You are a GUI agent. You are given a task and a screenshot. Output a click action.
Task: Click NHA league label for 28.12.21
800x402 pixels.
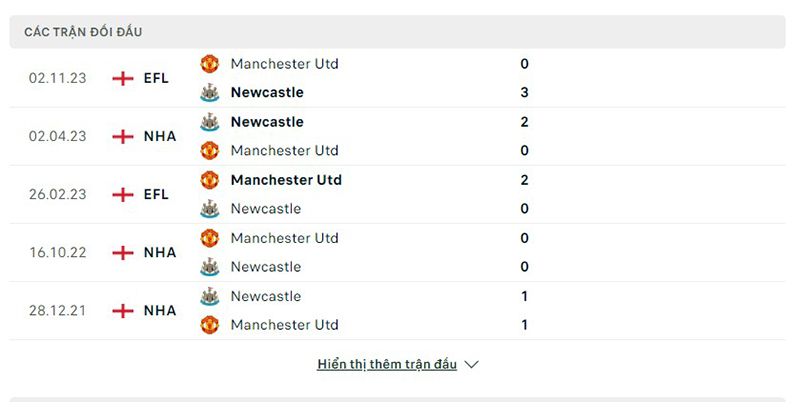pos(160,310)
